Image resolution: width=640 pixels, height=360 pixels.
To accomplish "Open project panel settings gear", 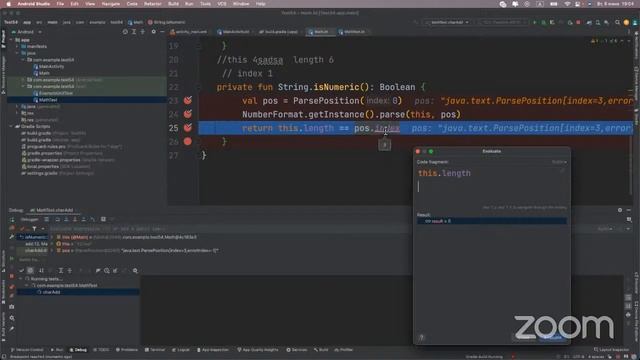I will pyautogui.click(x=153, y=32).
